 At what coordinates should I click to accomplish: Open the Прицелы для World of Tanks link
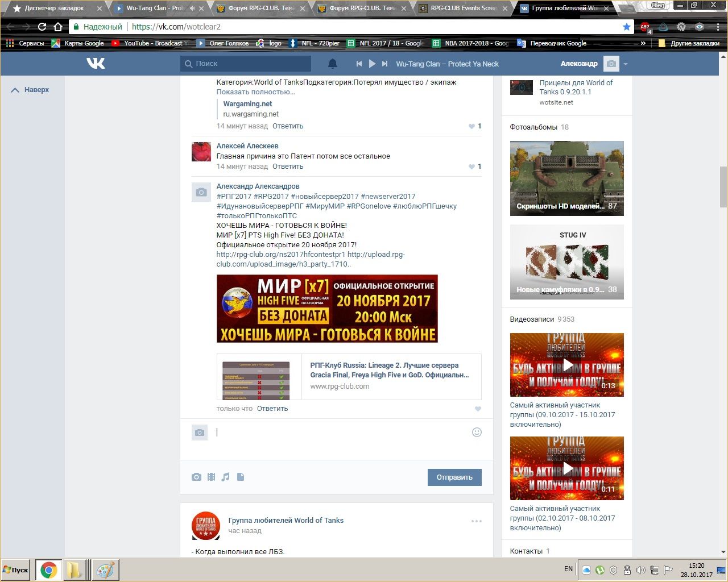(576, 87)
